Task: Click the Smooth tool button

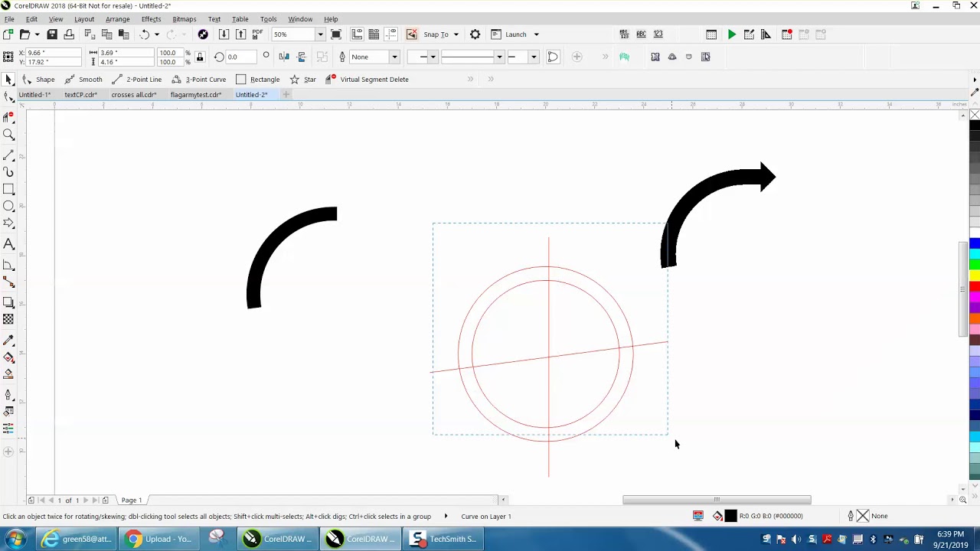Action: [83, 80]
